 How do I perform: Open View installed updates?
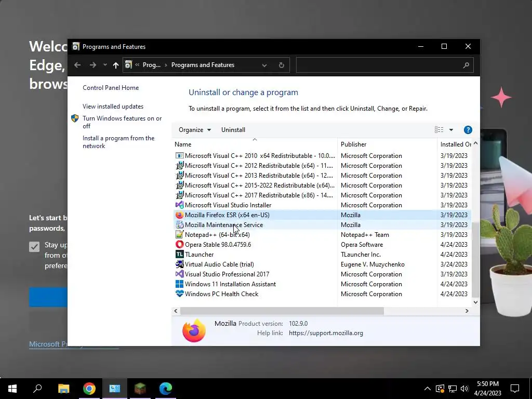pyautogui.click(x=113, y=107)
